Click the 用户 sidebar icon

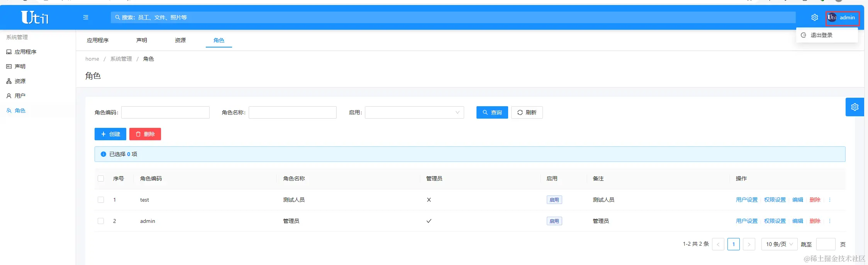click(x=9, y=96)
